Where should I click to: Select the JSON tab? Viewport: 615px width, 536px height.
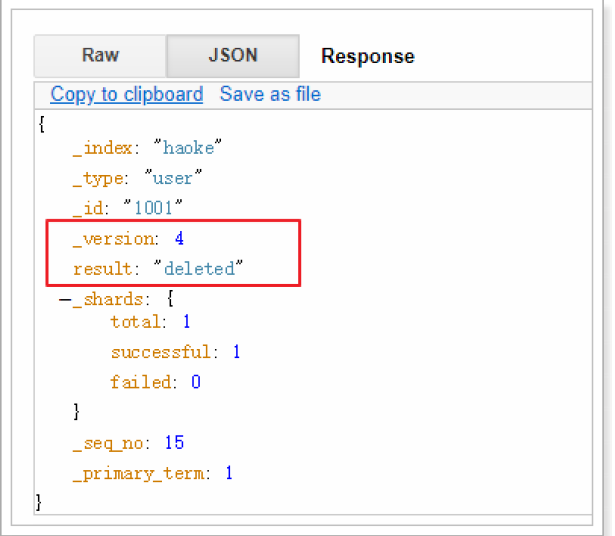point(232,56)
